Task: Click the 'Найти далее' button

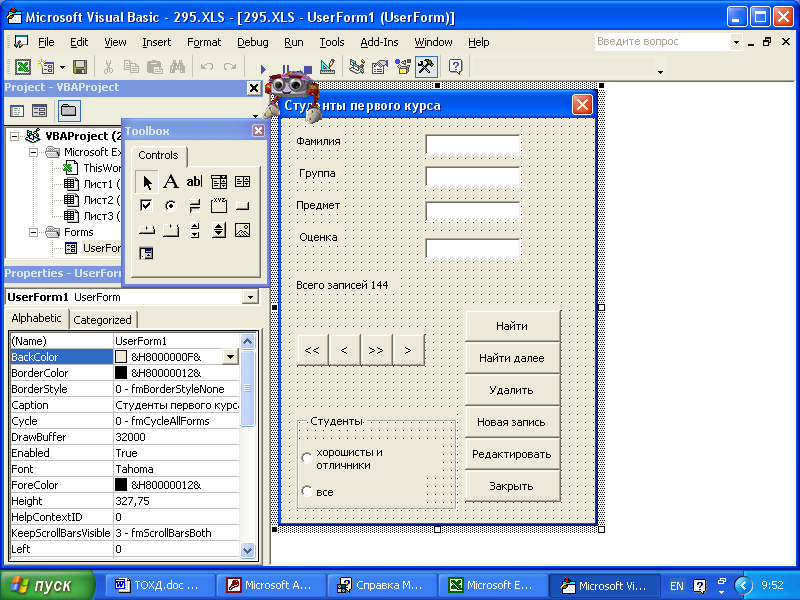Action: click(512, 358)
